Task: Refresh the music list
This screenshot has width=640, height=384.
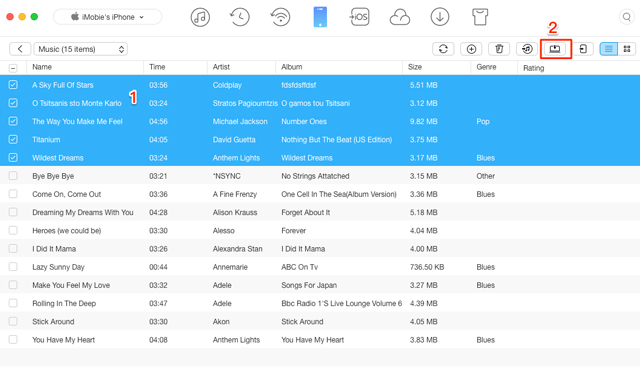Action: click(x=443, y=49)
